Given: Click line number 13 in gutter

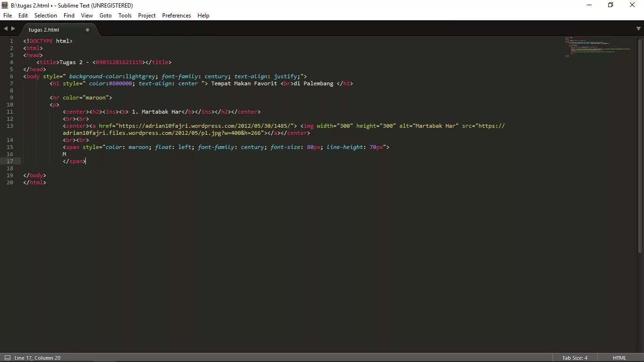Looking at the screenshot, I should 10,126.
